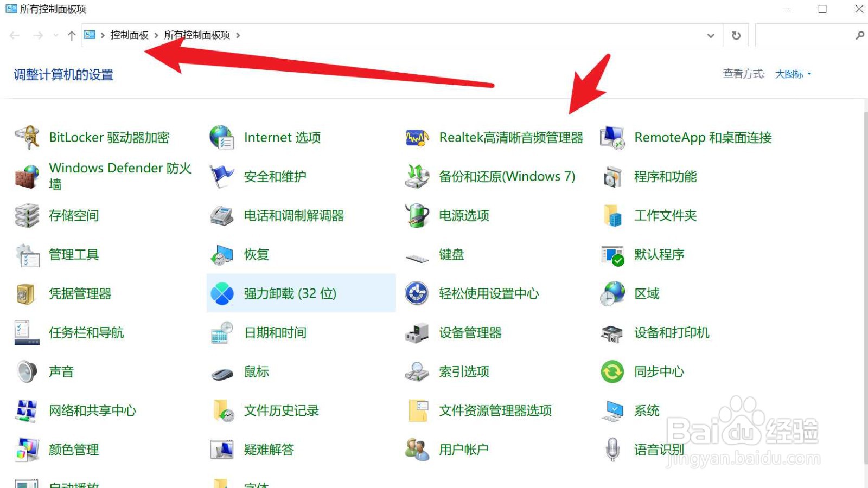
Task: Click the 语音识别 microphone icon
Action: click(612, 450)
